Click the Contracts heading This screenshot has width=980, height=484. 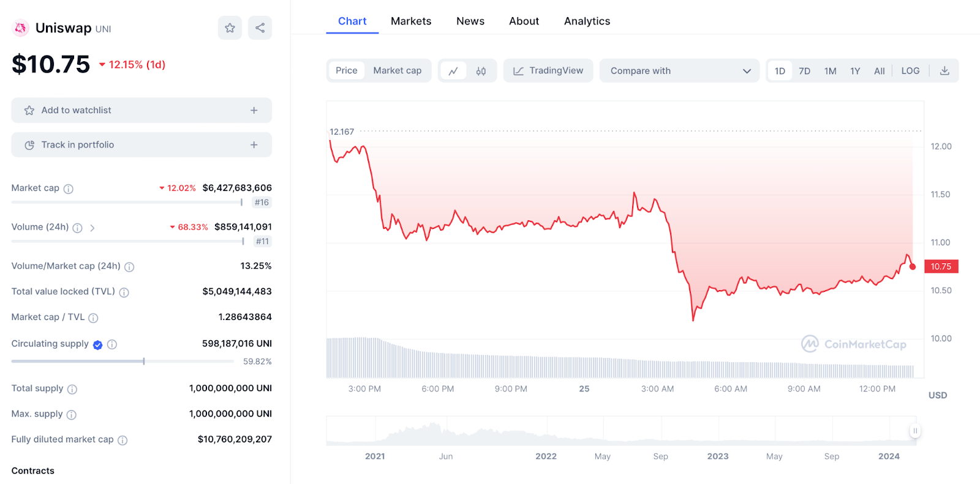point(33,471)
